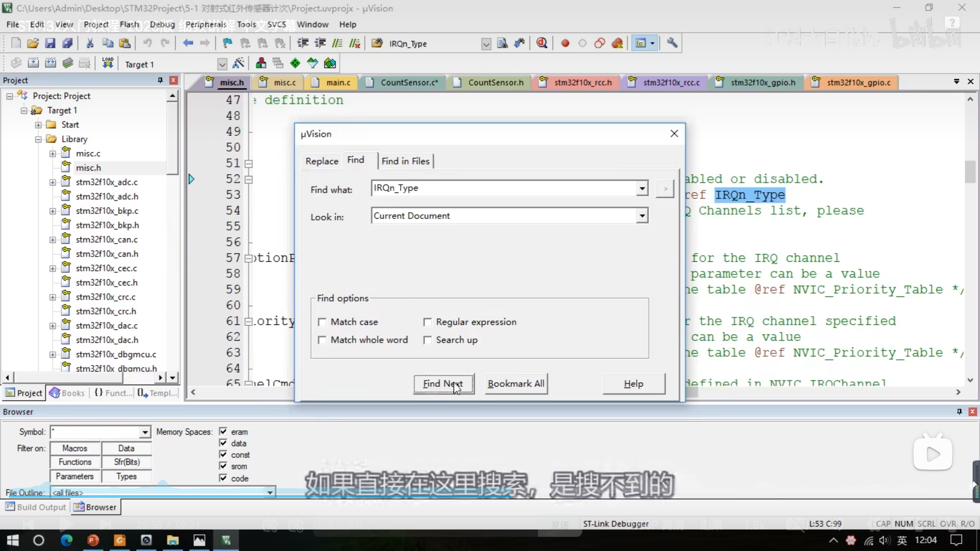Click the Configuration wrench icon

pyautogui.click(x=672, y=43)
